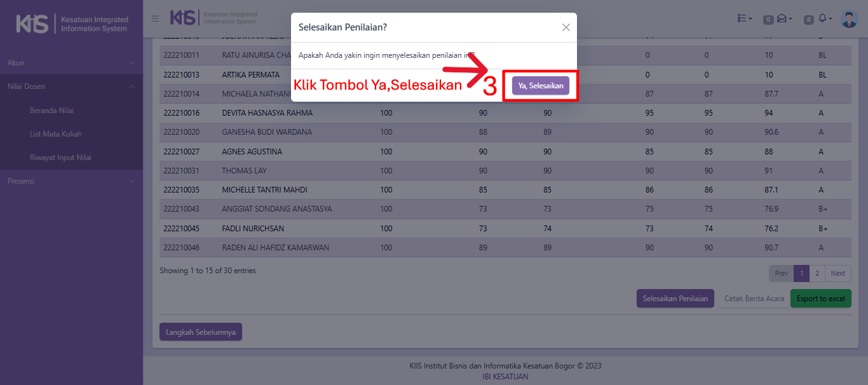This screenshot has width=868, height=385.
Task: Go to page 2 of table
Action: point(817,273)
